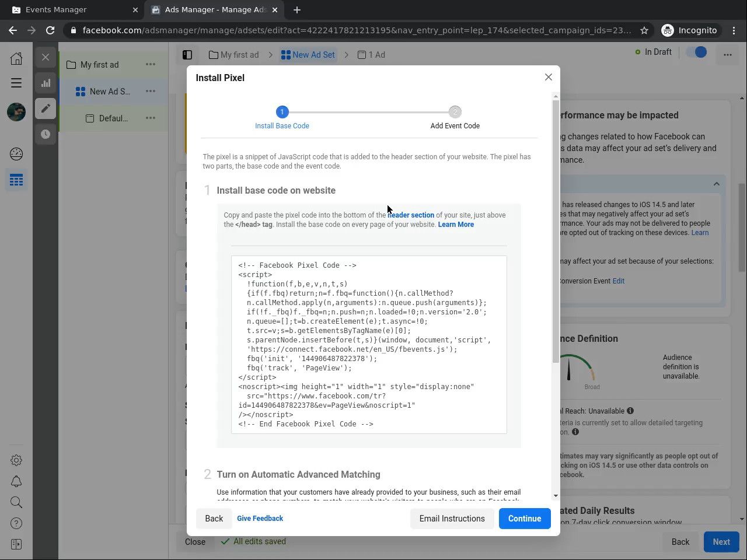Open the Incognito profile button
747x560 pixels.
(690, 30)
